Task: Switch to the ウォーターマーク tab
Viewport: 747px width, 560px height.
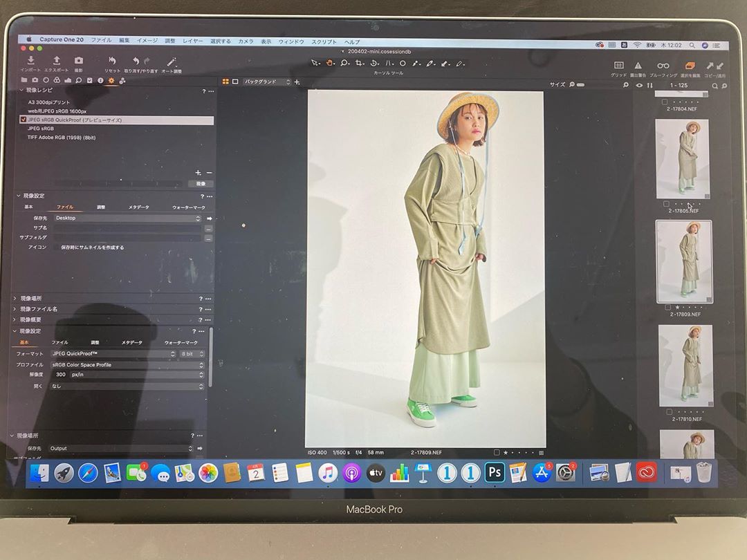Action: point(189,207)
